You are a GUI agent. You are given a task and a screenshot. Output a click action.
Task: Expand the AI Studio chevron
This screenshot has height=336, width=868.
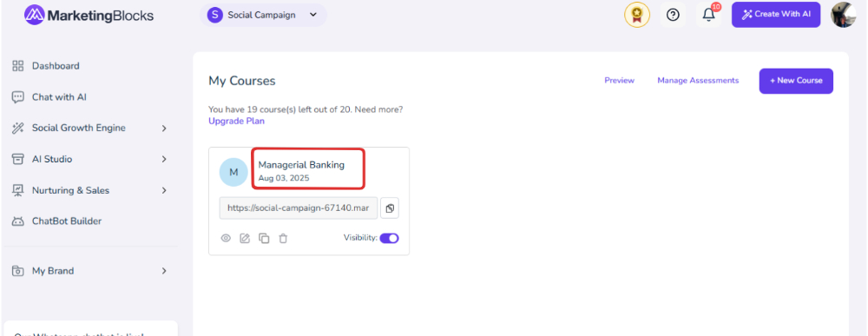pyautogui.click(x=164, y=160)
